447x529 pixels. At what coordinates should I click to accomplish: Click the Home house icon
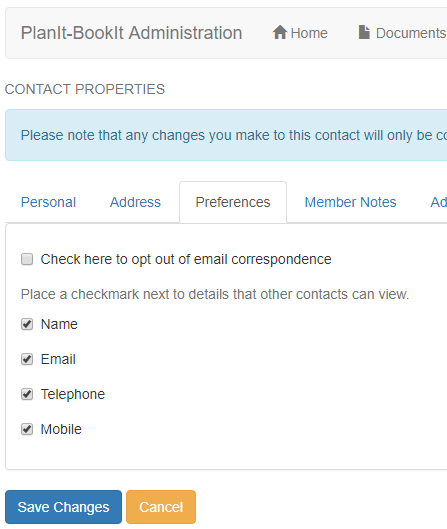pyautogui.click(x=280, y=32)
